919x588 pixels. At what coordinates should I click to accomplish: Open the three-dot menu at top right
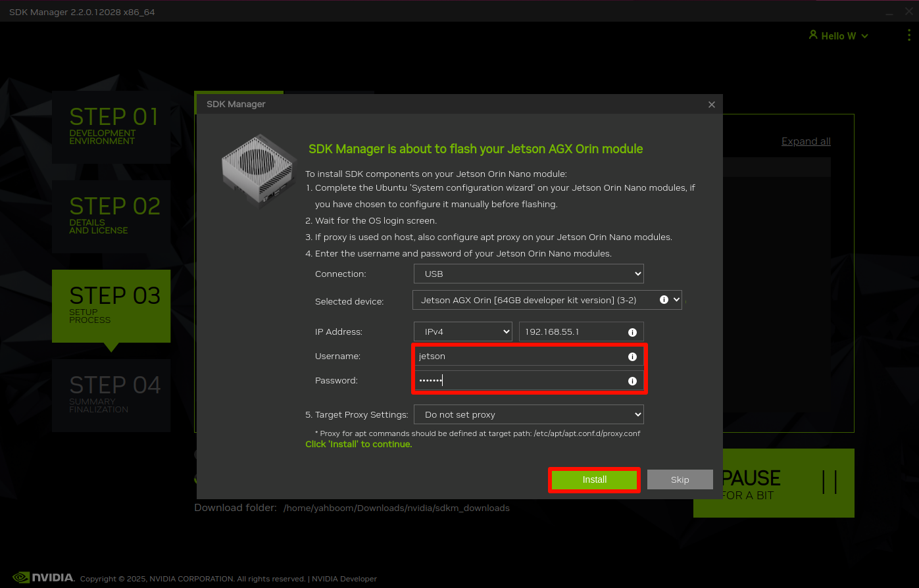point(908,36)
